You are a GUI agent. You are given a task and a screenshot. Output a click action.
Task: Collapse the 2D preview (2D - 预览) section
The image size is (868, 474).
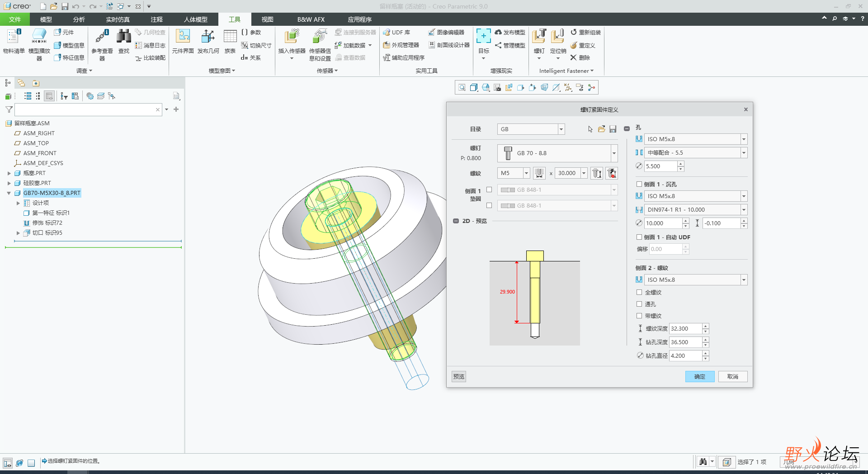pos(456,221)
